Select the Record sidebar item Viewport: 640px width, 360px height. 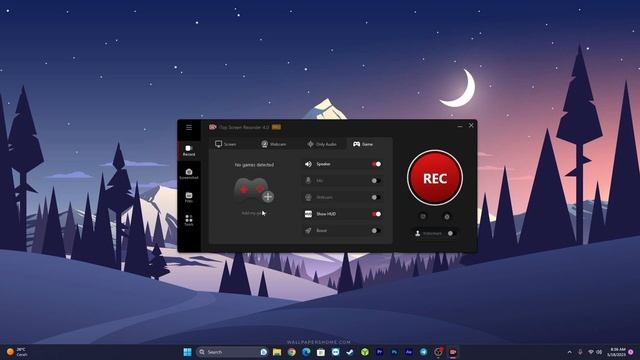[189, 151]
